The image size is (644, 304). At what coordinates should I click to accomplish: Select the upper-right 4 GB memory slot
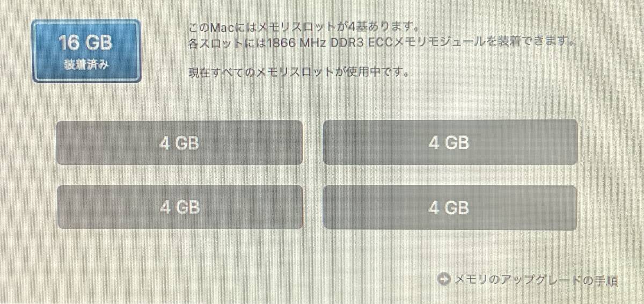[x=450, y=142]
